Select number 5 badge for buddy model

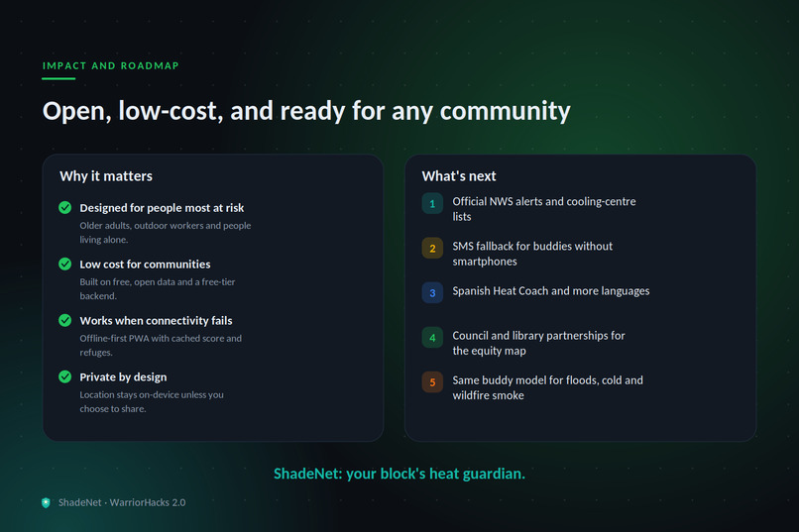pos(432,382)
